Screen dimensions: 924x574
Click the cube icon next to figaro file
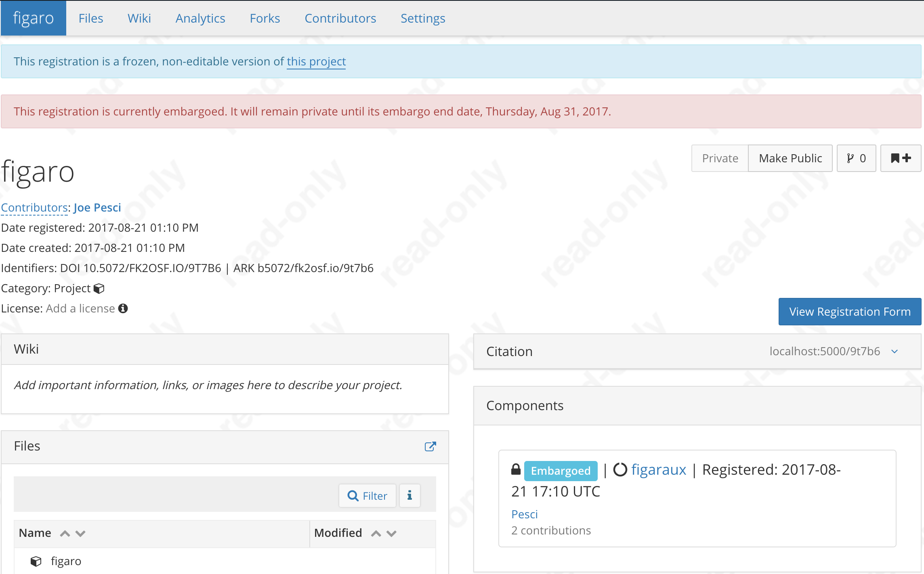[x=36, y=561]
